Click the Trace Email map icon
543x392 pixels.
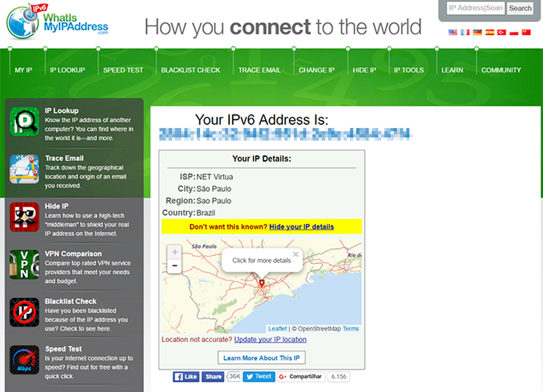(x=24, y=169)
